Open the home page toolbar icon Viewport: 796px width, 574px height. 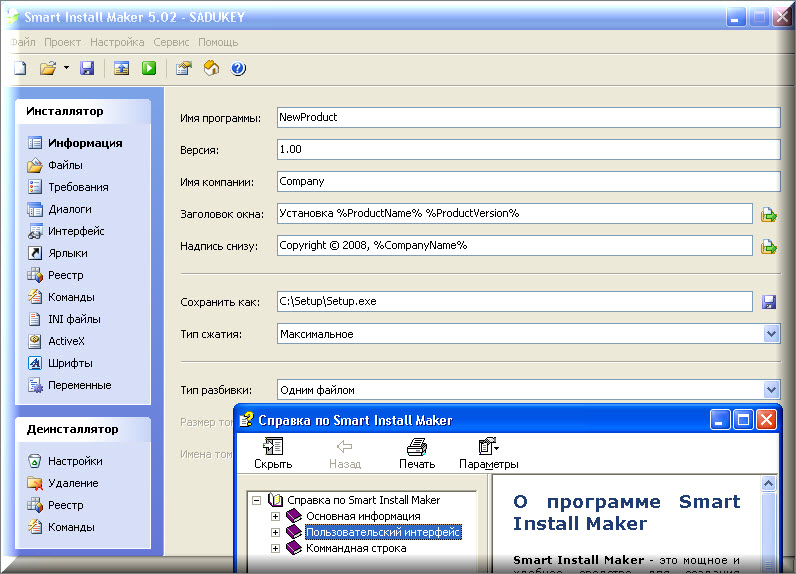pos(211,69)
